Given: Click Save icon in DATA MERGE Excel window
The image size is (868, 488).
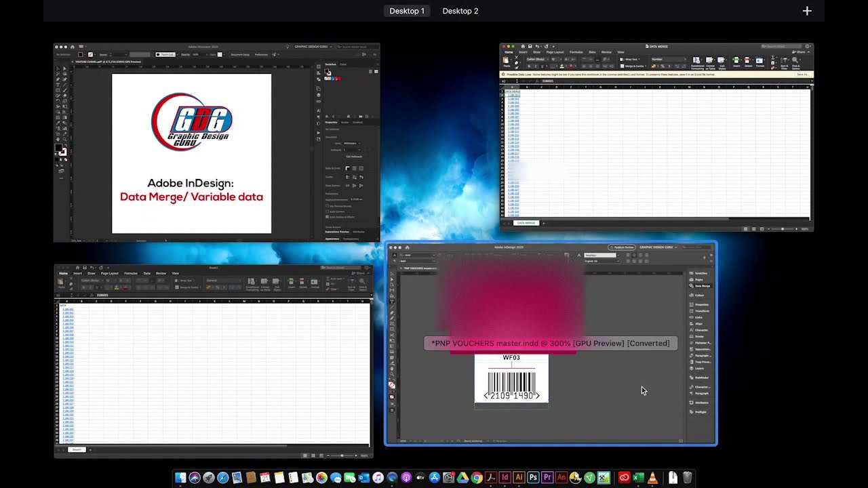Looking at the screenshot, I should tap(531, 46).
